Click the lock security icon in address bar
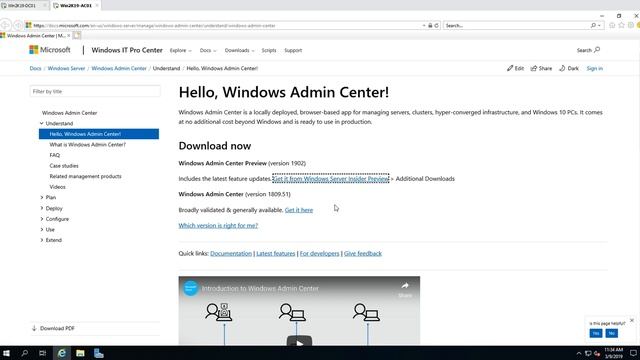The width and height of the screenshot is (640, 360). [430, 25]
